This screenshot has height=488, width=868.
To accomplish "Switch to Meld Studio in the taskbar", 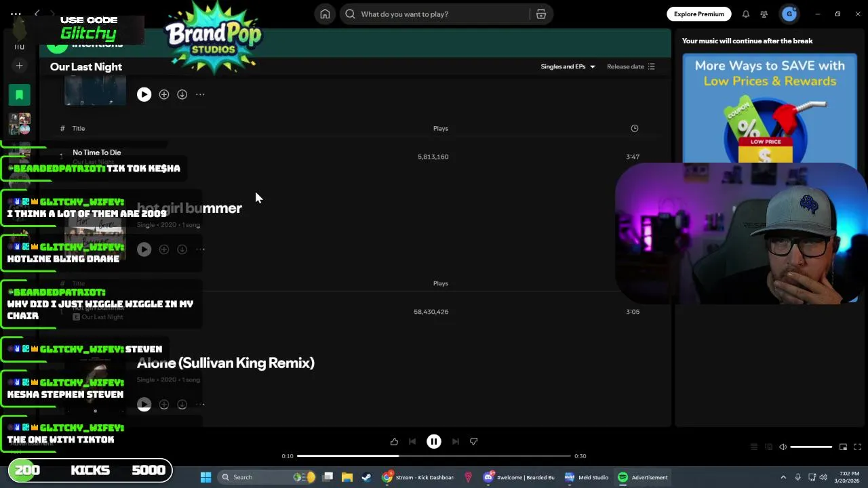I will coord(587,477).
